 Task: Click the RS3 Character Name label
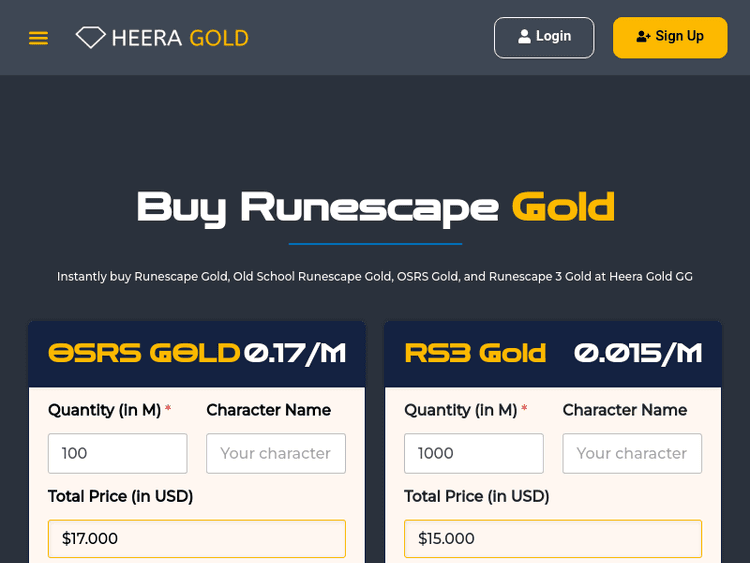coord(624,410)
